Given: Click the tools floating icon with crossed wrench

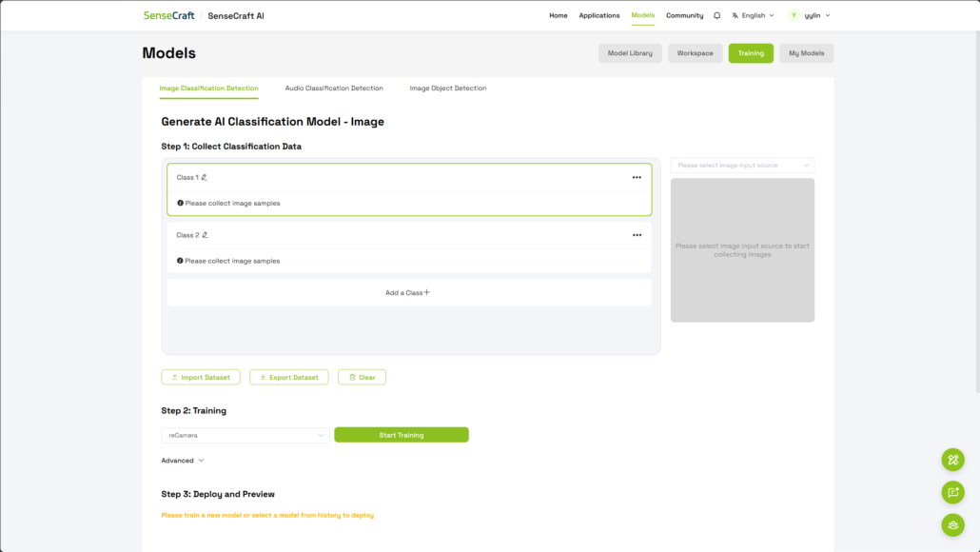Looking at the screenshot, I should coord(952,460).
